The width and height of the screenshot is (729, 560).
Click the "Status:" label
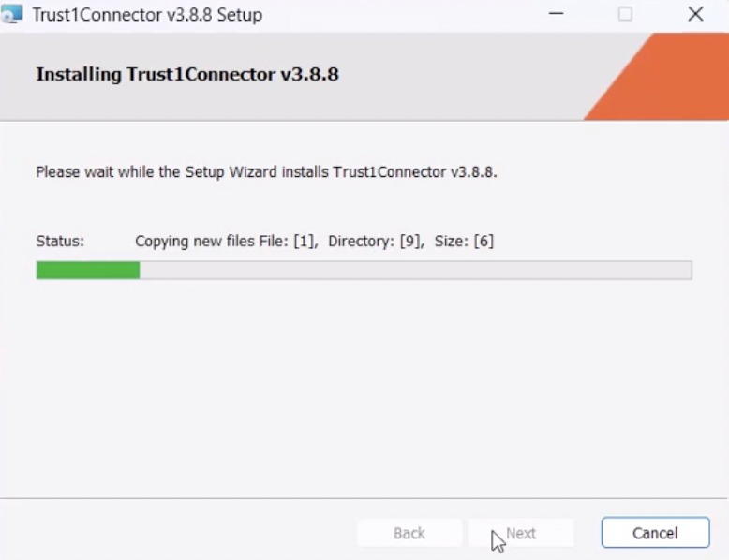click(x=60, y=242)
